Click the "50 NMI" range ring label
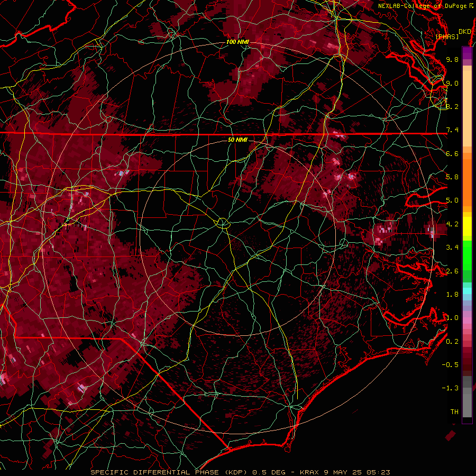 [237, 140]
